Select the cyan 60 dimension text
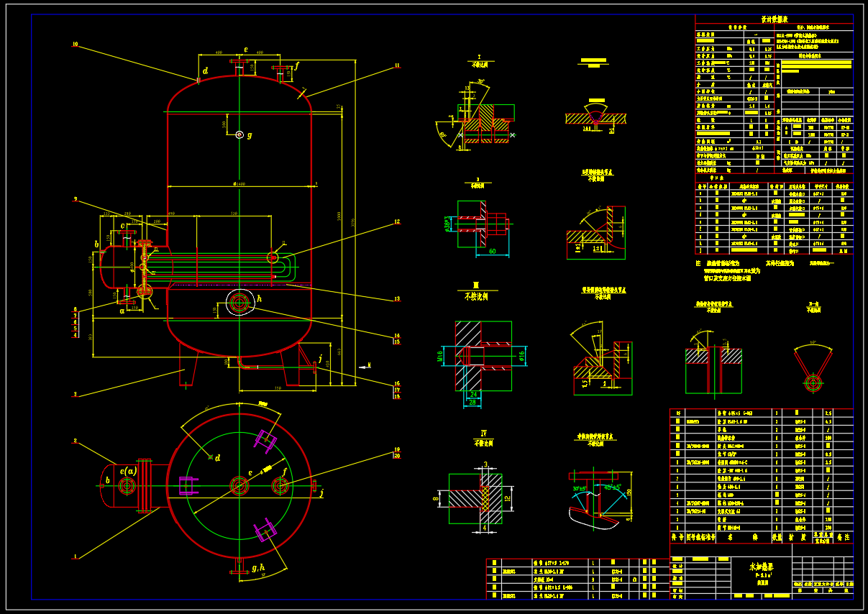Viewport: 868px width, 614px height. (493, 252)
